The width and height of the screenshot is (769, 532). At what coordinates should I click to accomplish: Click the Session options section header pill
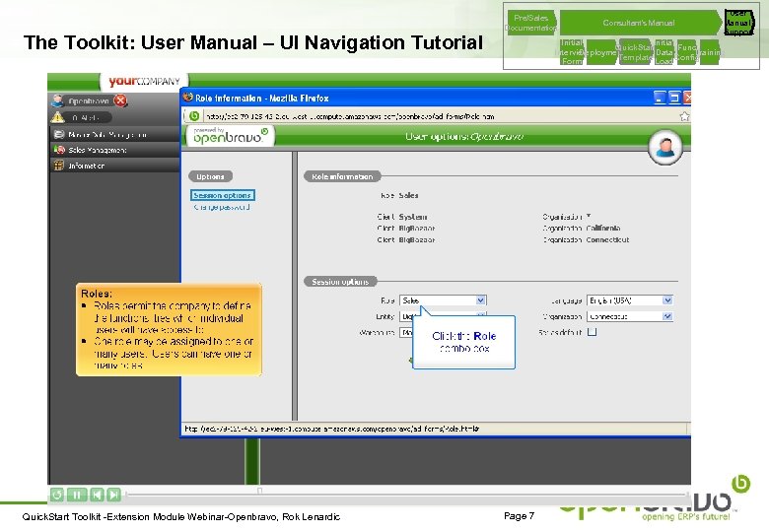340,282
